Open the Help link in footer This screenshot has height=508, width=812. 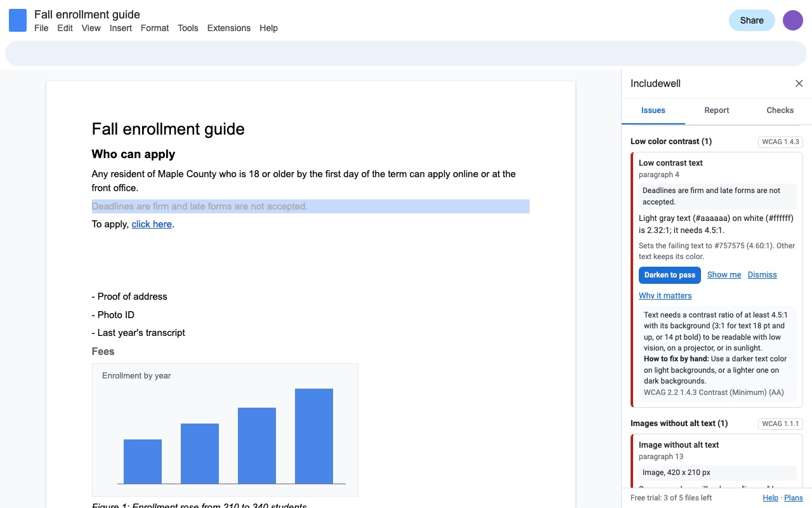pos(770,498)
